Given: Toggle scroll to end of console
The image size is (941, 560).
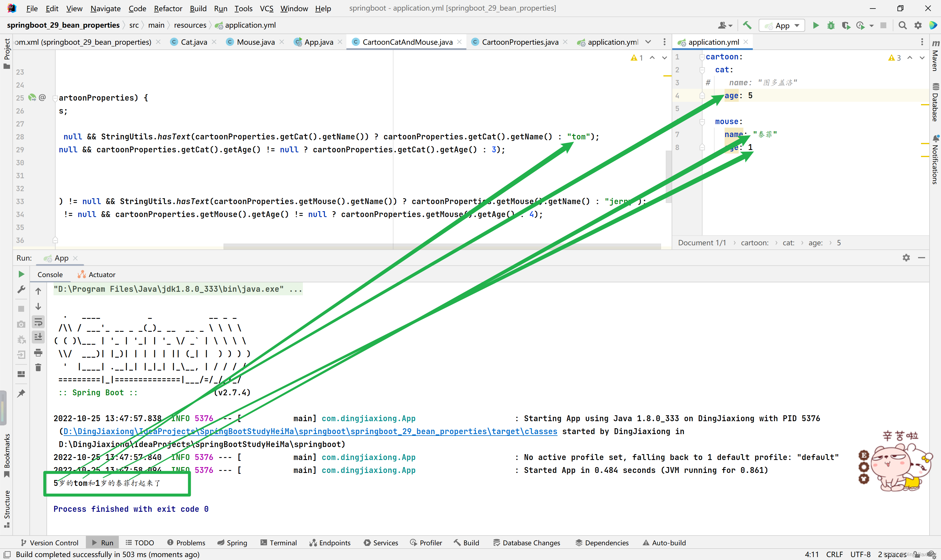Looking at the screenshot, I should pos(38,336).
